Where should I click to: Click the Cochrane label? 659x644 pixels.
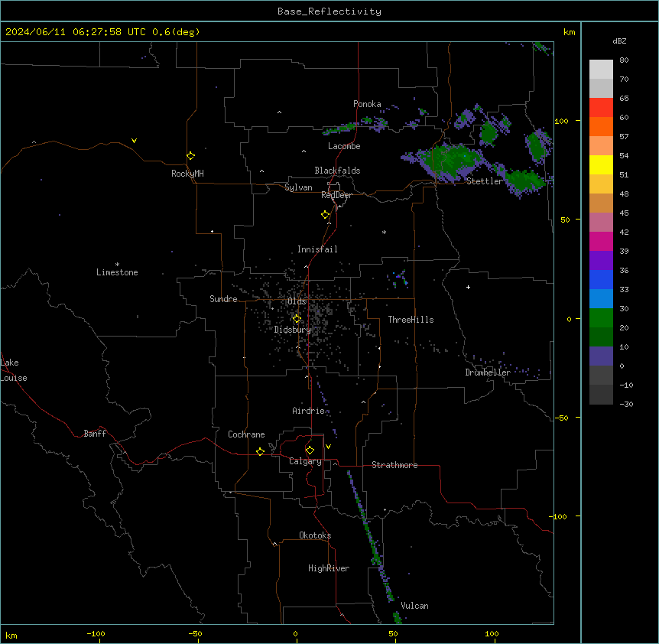(246, 434)
